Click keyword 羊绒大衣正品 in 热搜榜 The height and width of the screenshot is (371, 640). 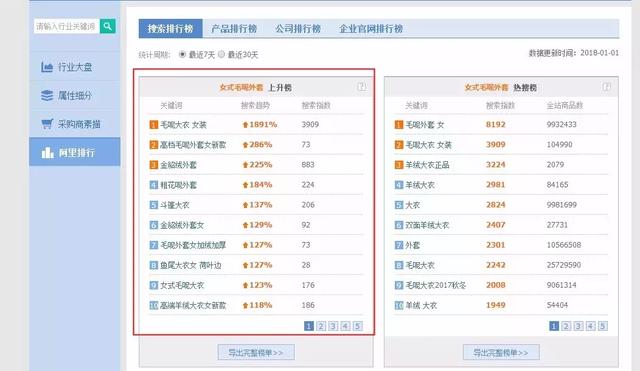coord(427,165)
